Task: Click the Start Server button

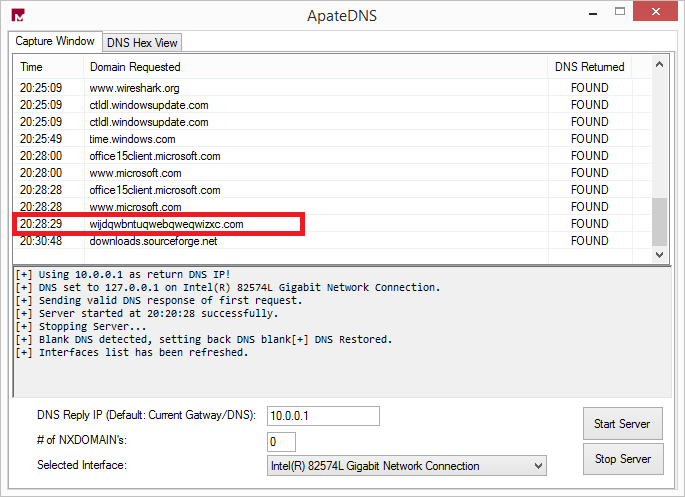Action: pyautogui.click(x=623, y=424)
